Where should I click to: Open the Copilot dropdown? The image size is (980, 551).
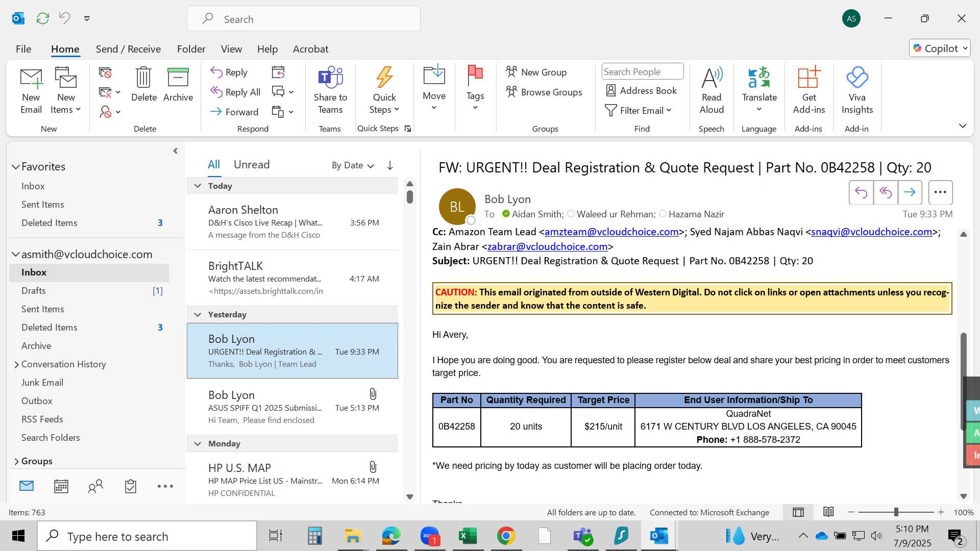click(x=940, y=48)
